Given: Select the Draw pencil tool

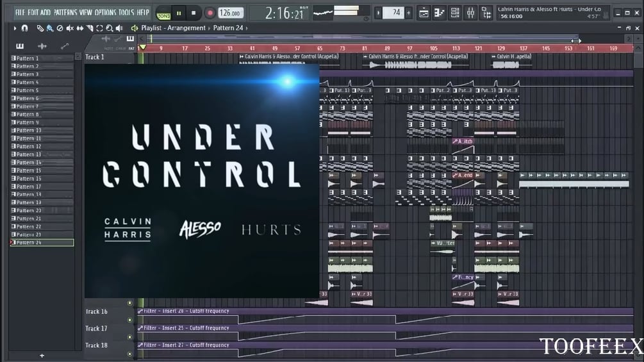Looking at the screenshot, I should [x=40, y=28].
